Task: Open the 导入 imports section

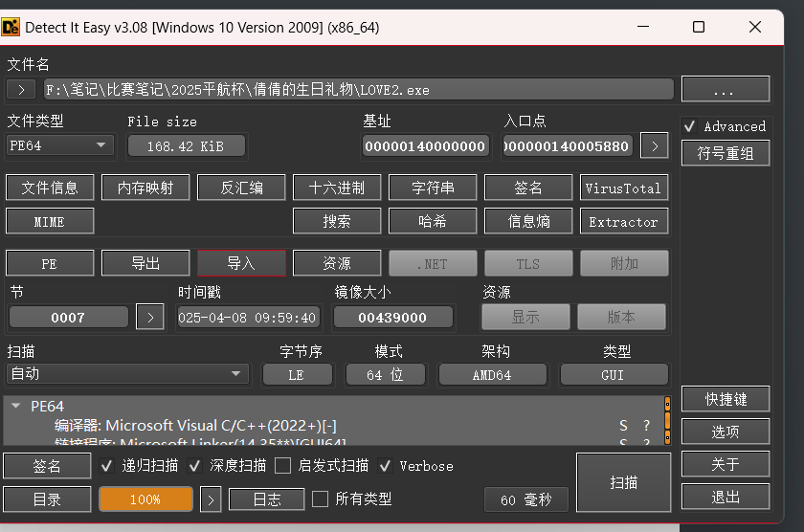Action: [241, 263]
